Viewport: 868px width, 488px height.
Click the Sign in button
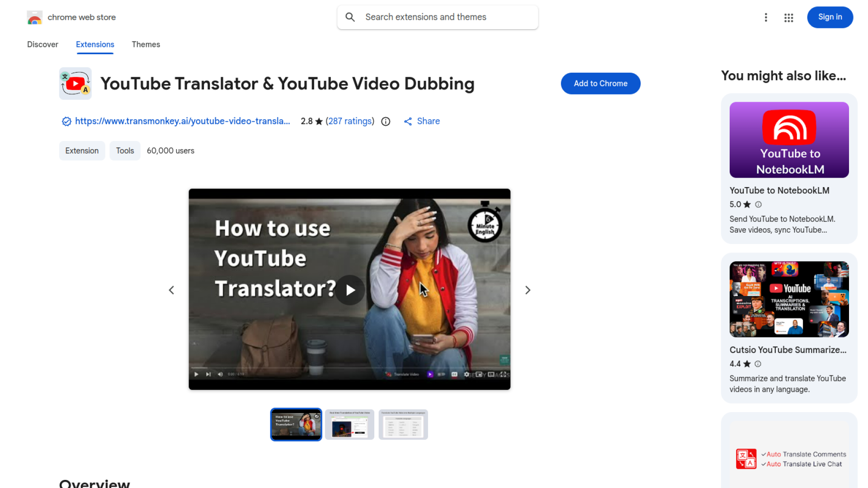click(830, 17)
